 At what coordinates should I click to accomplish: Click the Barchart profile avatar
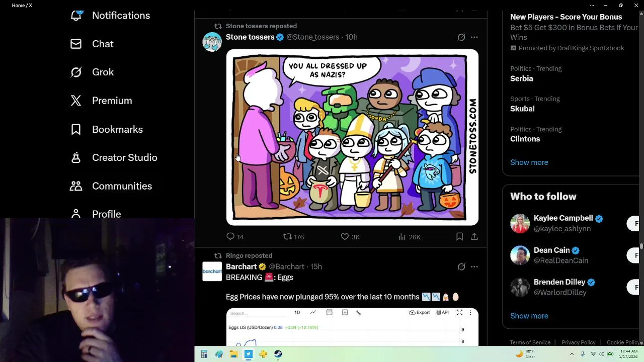pos(212,271)
